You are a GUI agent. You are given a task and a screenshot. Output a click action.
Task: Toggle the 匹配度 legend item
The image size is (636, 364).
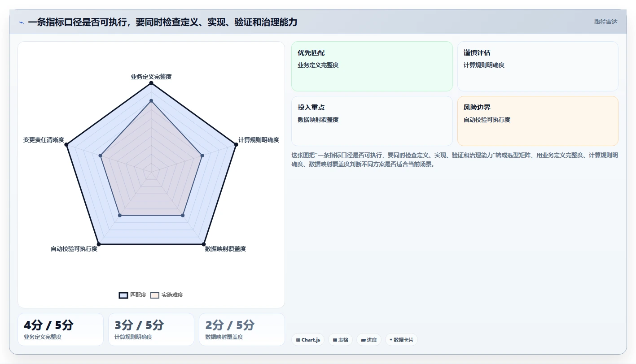click(133, 295)
